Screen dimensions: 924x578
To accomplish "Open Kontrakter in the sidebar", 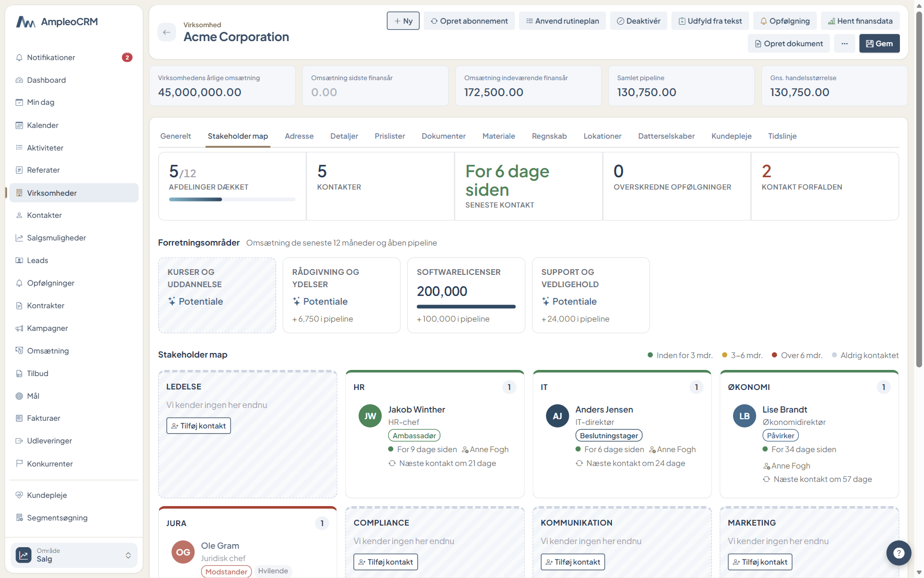I will [x=74, y=306].
